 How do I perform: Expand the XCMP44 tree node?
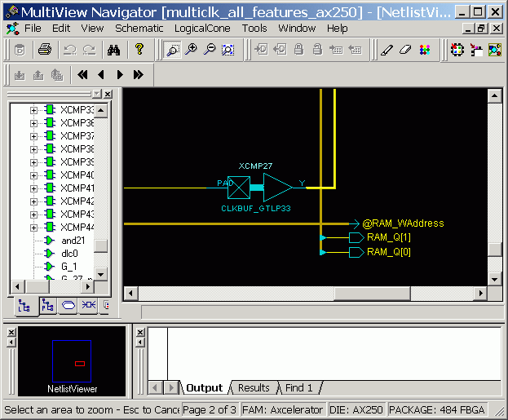[x=33, y=228]
